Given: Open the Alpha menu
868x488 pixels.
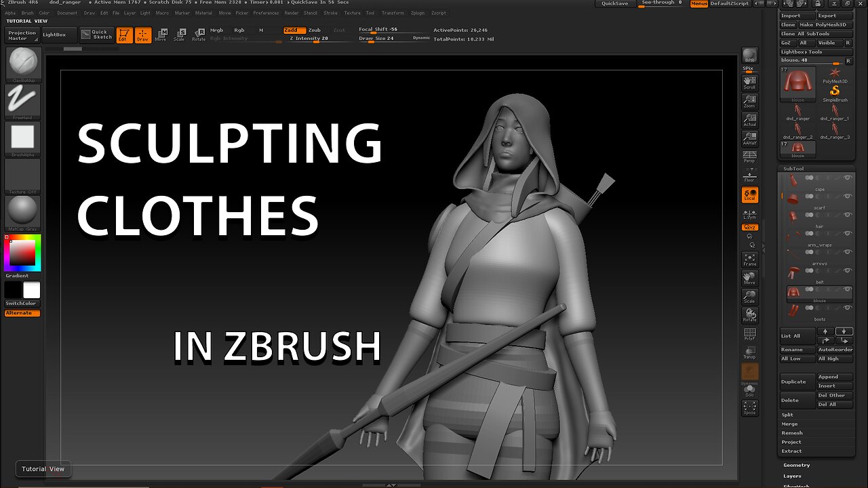Looking at the screenshot, I should coord(9,13).
